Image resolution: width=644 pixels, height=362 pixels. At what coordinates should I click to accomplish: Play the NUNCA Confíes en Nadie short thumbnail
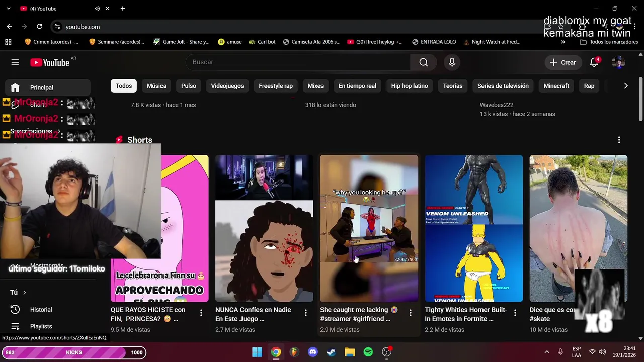point(264,228)
